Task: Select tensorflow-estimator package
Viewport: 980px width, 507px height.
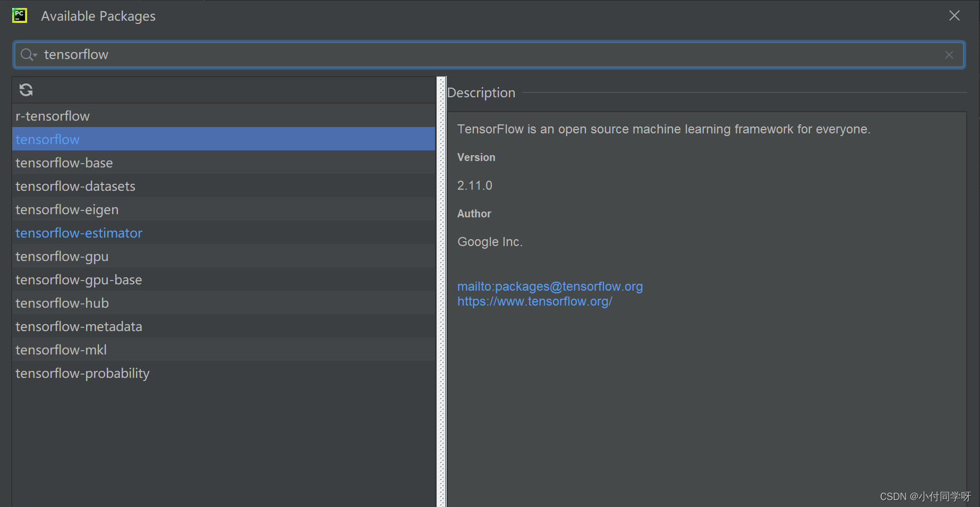Action: point(224,233)
